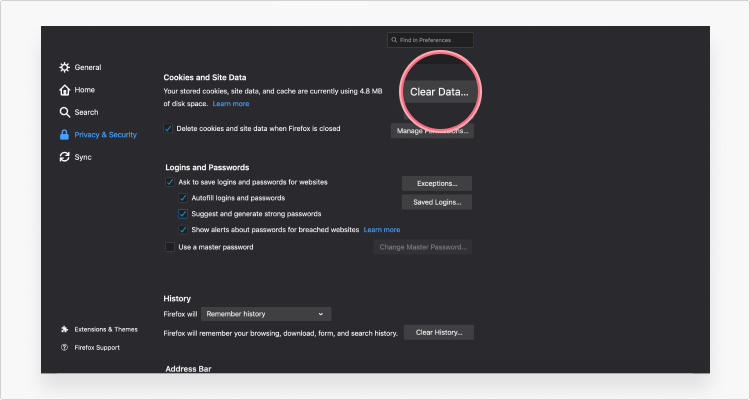Open Extensions & Themes link

click(106, 329)
